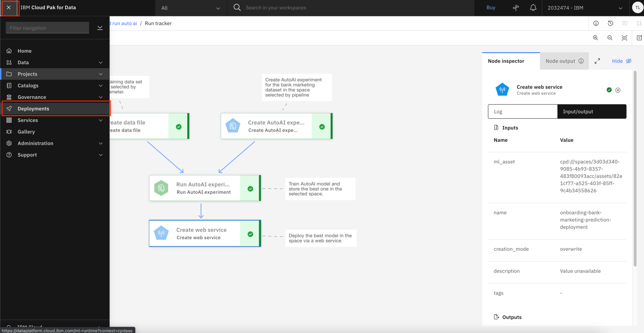
Task: Open the All search scope dropdown
Action: click(191, 8)
